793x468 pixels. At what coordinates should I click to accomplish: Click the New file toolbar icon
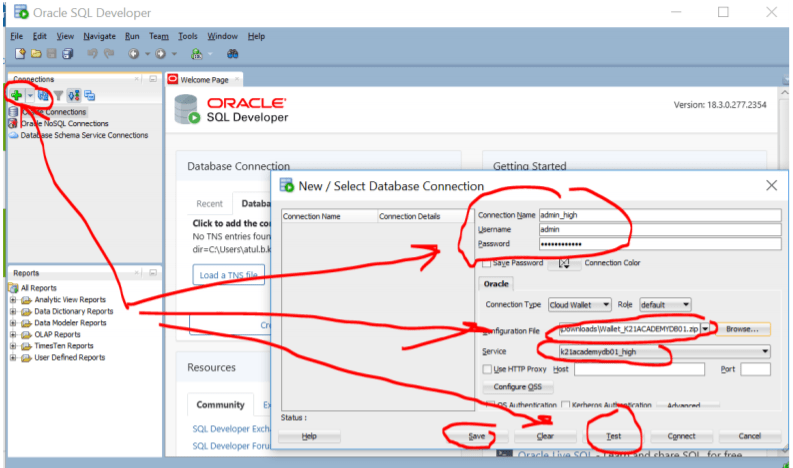pyautogui.click(x=20, y=54)
